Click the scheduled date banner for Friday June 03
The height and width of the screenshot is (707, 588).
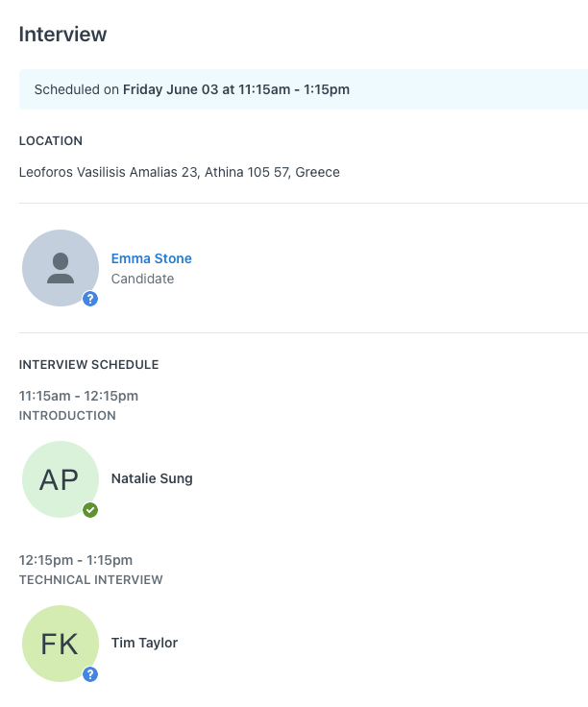click(x=304, y=89)
